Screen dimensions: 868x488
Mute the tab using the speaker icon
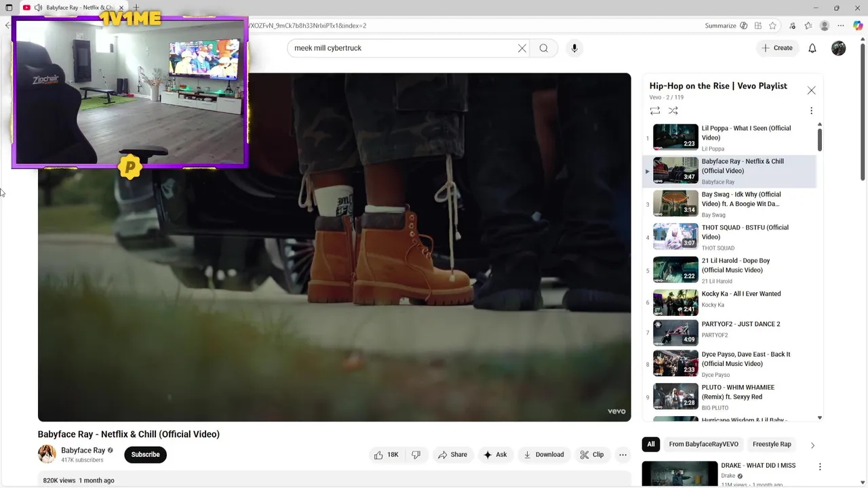(38, 7)
